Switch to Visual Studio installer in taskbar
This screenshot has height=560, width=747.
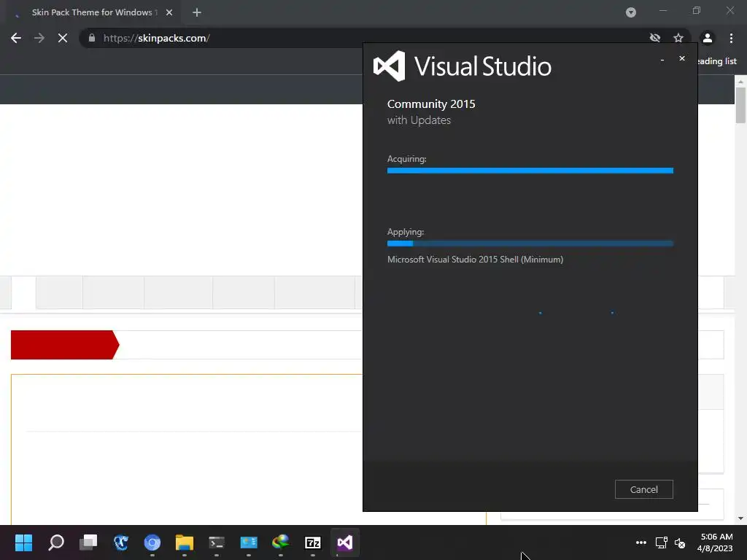345,542
